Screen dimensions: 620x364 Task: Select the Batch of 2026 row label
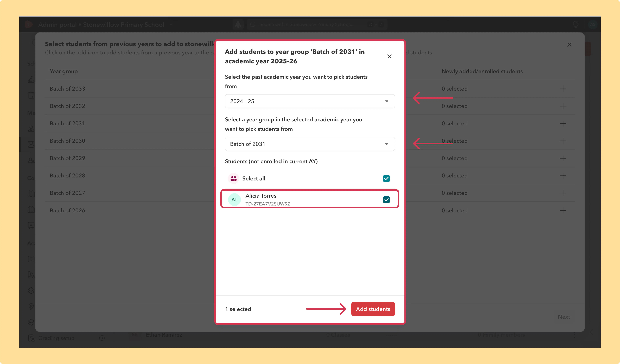[67, 210]
